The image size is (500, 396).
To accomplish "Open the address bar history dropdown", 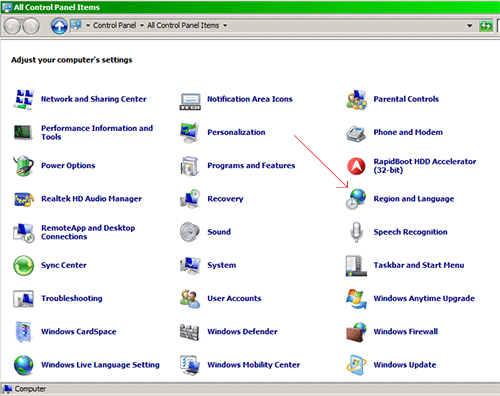I will coord(469,26).
